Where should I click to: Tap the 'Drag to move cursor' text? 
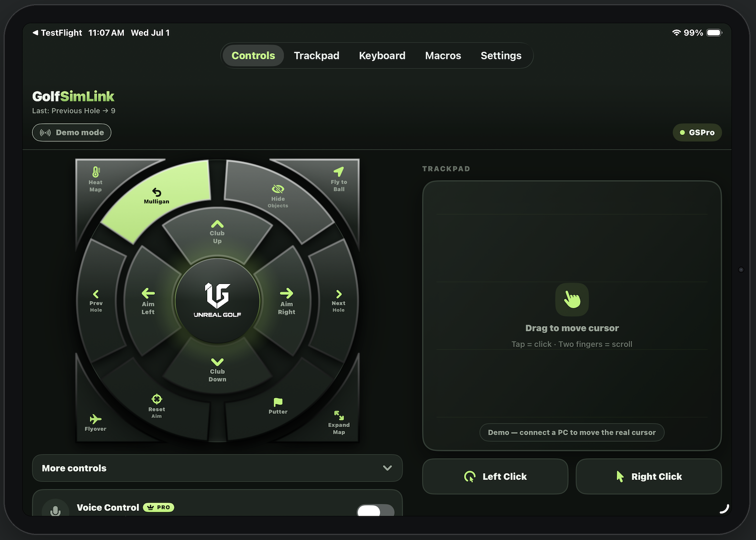[x=572, y=328]
